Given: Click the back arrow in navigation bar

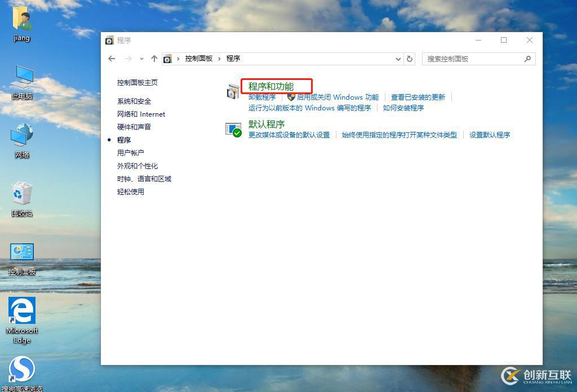Looking at the screenshot, I should (x=112, y=59).
